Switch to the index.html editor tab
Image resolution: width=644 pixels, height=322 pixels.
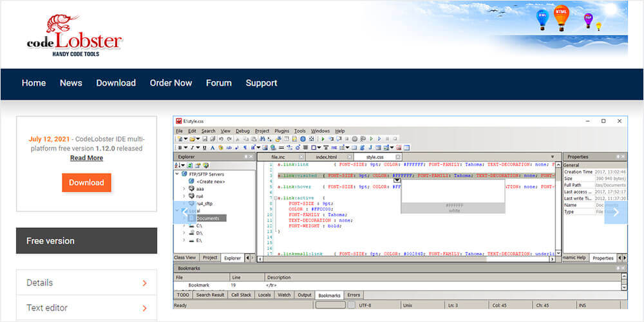(327, 157)
